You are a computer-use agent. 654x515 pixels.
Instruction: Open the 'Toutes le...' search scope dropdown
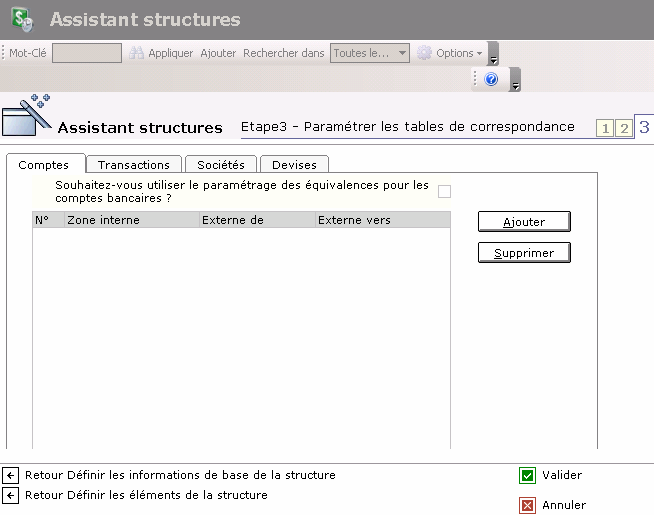click(370, 53)
